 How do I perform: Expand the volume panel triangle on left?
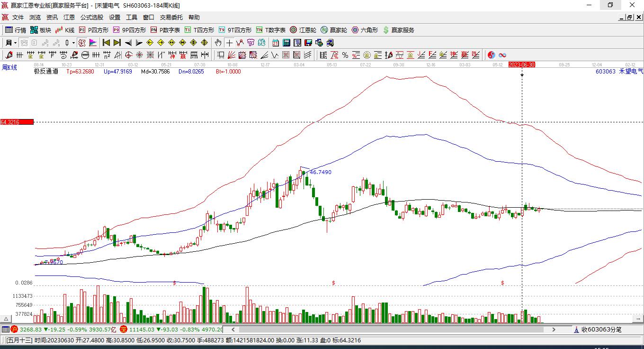(x=7, y=319)
